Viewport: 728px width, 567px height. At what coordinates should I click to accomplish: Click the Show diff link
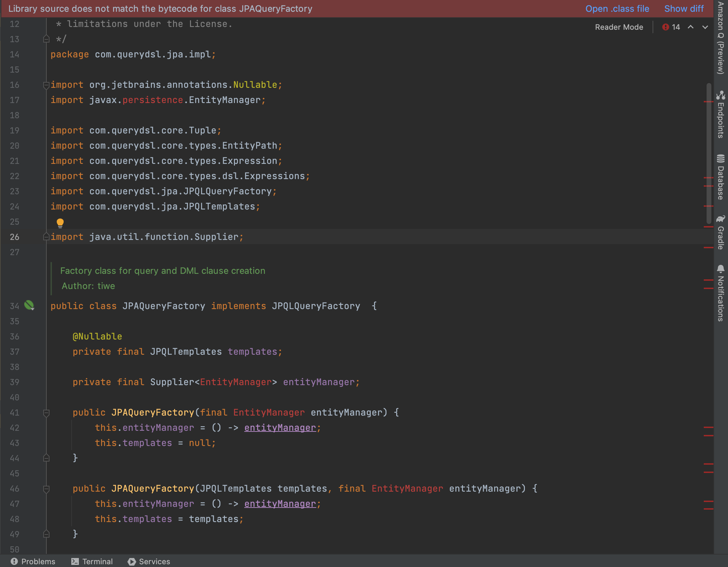click(x=684, y=9)
